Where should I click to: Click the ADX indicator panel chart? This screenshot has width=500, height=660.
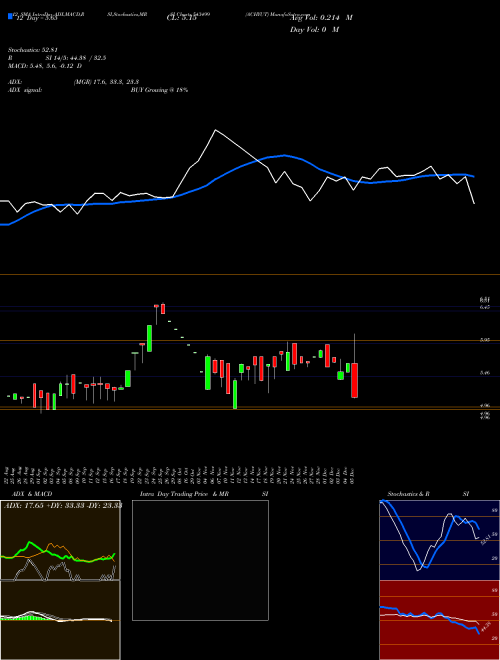pos(60,540)
